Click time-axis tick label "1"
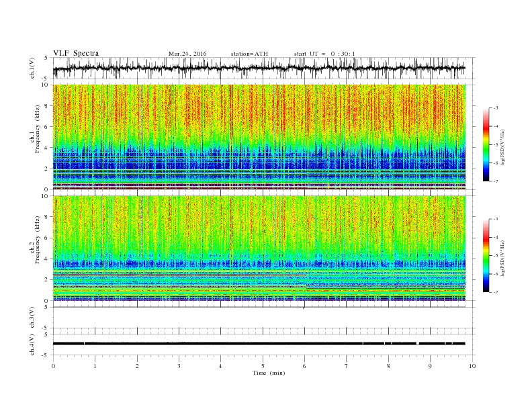The width and height of the screenshot is (532, 411). click(95, 366)
